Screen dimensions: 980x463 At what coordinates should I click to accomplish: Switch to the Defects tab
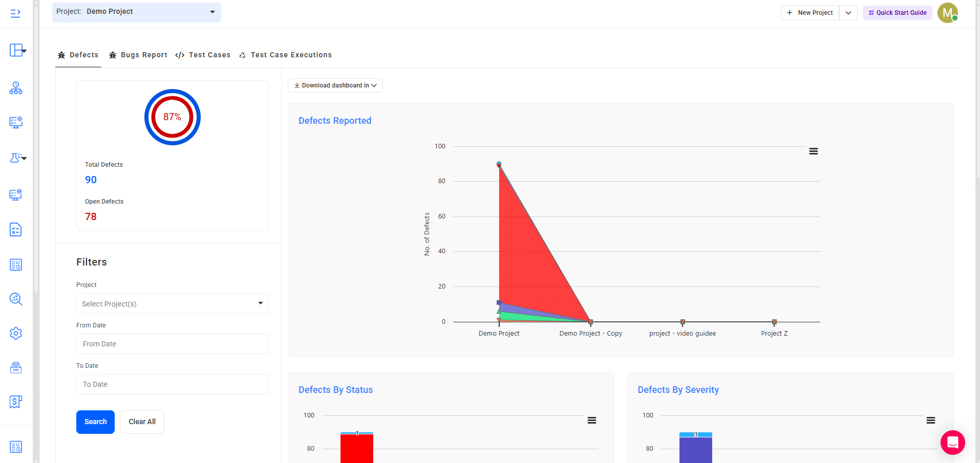78,55
